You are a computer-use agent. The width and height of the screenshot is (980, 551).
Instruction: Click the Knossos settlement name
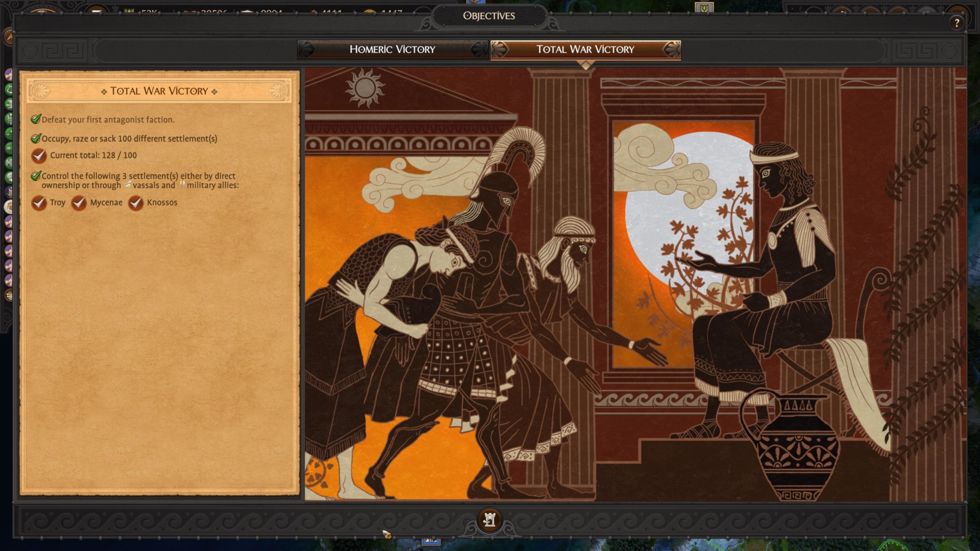(162, 203)
